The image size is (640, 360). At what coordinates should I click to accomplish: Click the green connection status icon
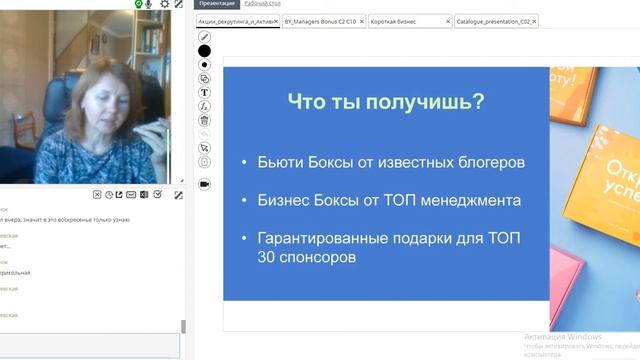[x=138, y=4]
